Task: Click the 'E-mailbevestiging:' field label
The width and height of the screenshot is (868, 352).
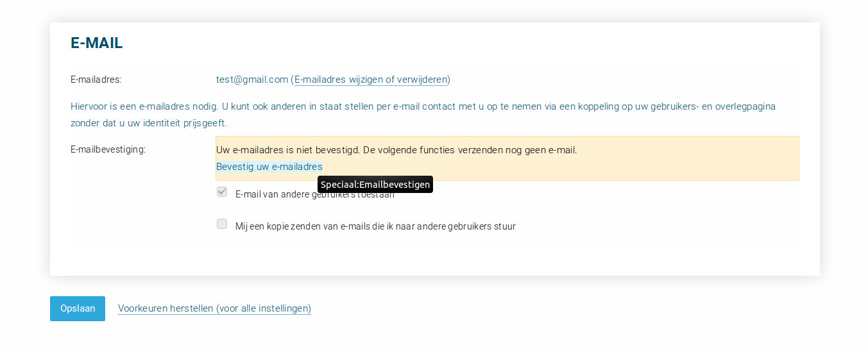Action: click(x=108, y=149)
